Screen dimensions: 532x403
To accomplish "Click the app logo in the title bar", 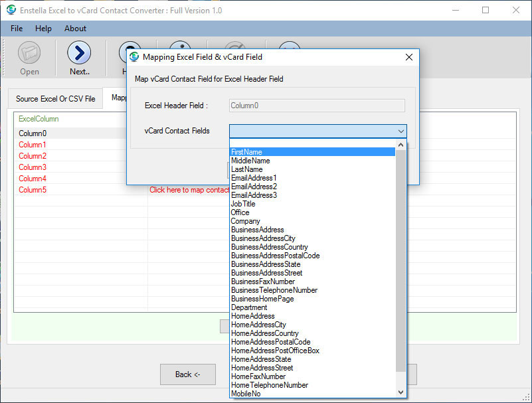I will 11,11.
